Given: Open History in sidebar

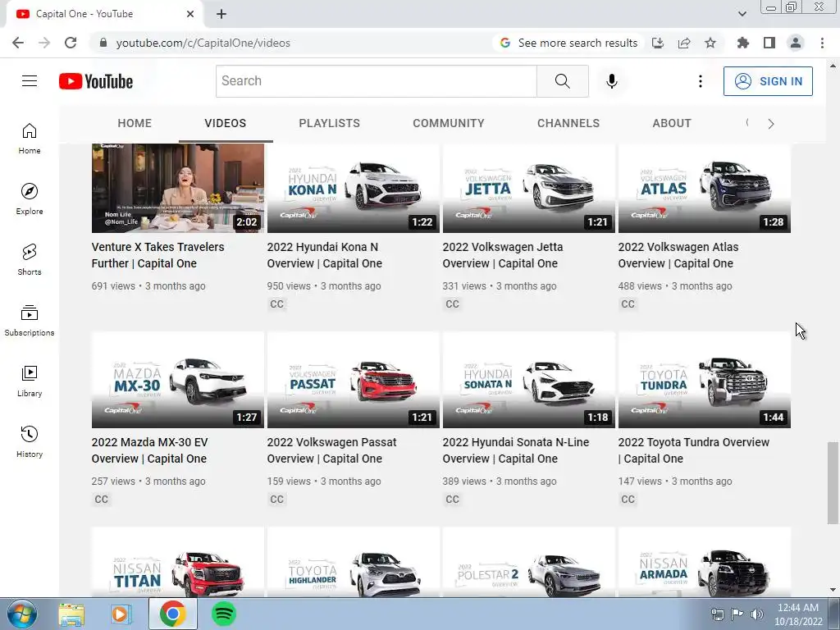Looking at the screenshot, I should (30, 441).
